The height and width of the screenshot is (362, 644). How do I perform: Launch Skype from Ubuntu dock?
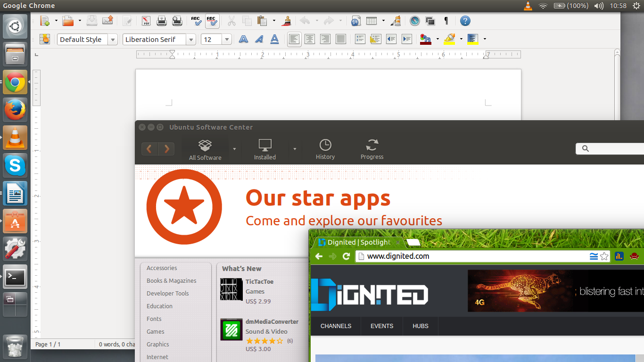15,165
